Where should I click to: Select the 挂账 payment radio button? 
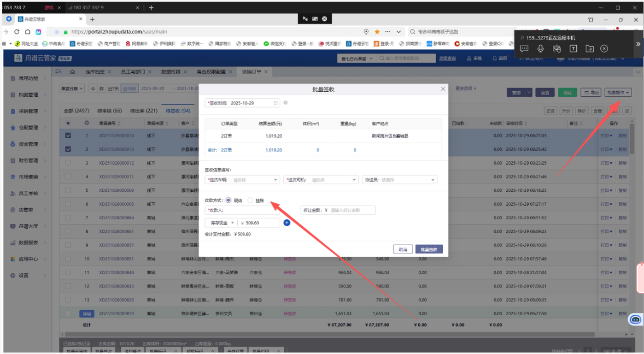tap(251, 201)
